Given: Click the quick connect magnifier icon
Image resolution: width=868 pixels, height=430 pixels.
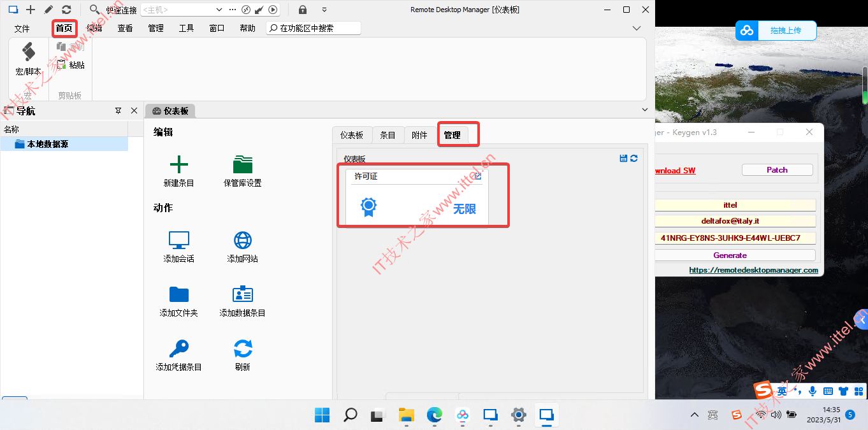Looking at the screenshot, I should (x=94, y=10).
